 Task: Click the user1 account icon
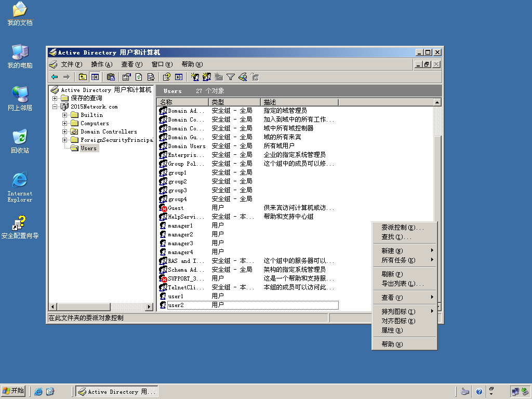point(163,296)
